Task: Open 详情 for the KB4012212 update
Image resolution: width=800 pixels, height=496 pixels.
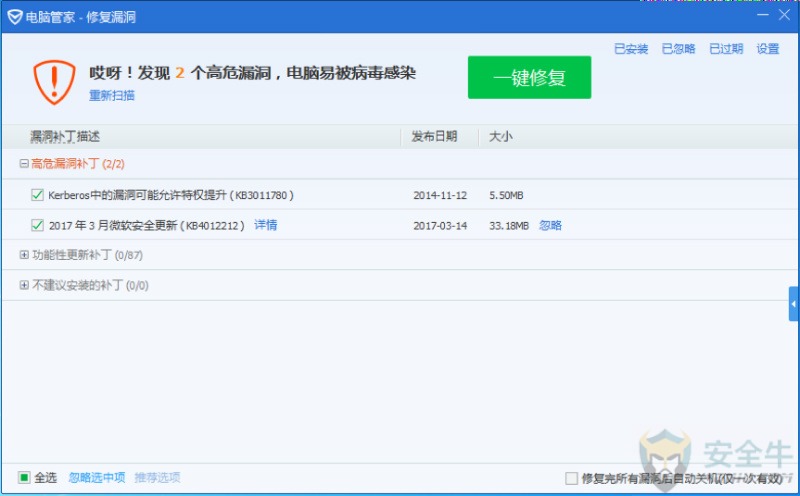Action: [266, 225]
